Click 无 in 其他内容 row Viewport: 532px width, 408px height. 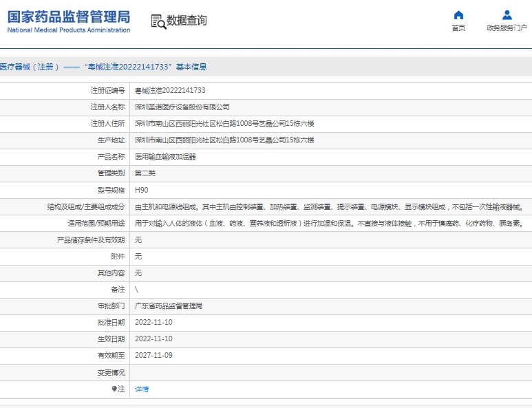click(x=138, y=273)
